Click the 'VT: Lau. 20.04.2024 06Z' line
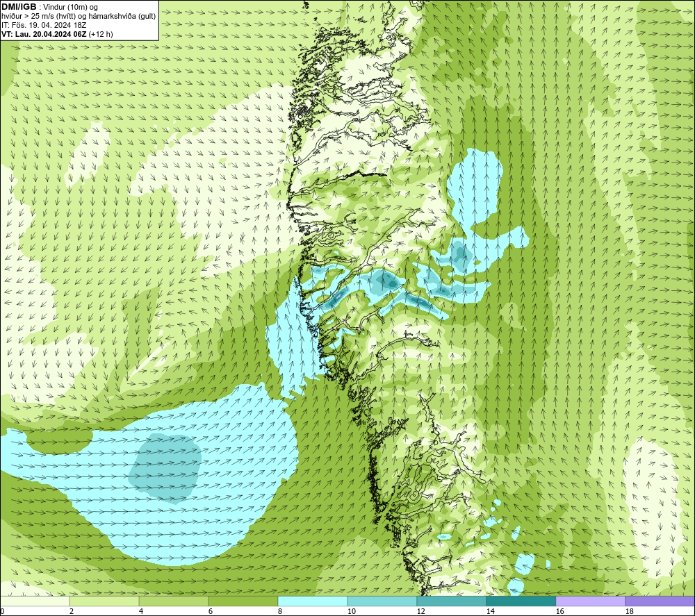 (44, 34)
